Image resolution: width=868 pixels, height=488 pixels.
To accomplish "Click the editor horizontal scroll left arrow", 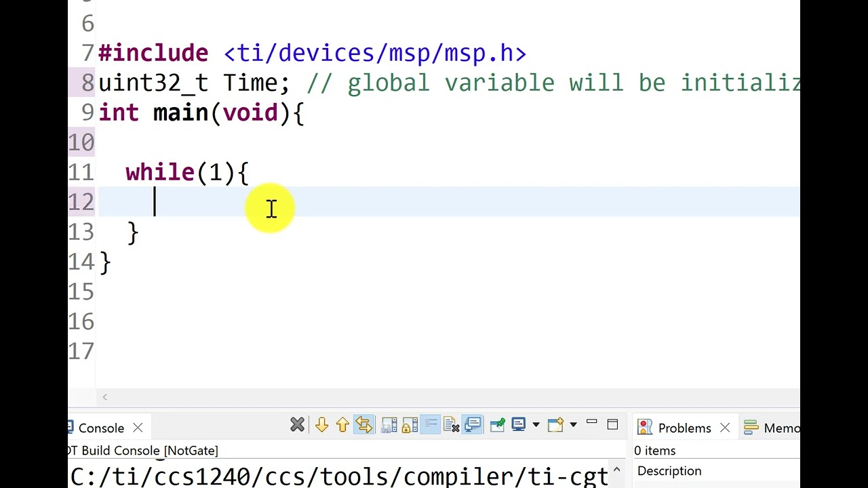I will pyautogui.click(x=104, y=397).
